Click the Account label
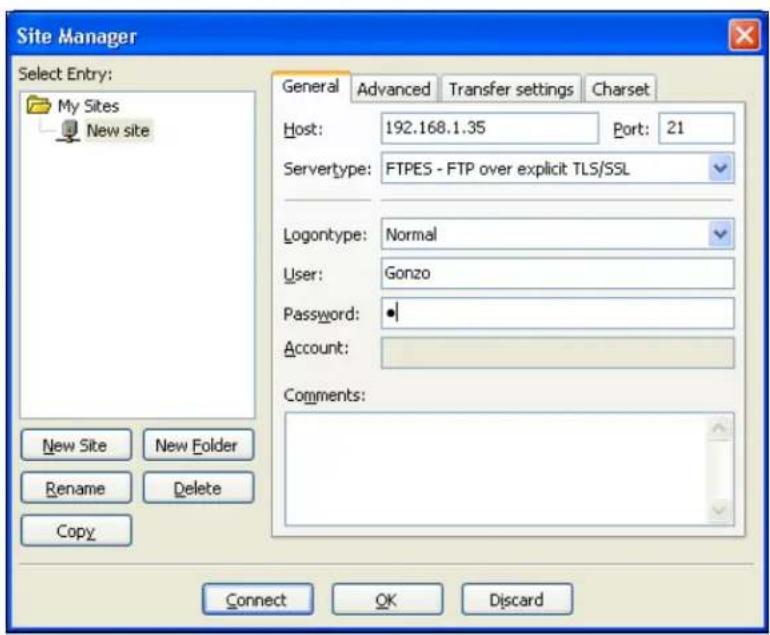 [316, 348]
